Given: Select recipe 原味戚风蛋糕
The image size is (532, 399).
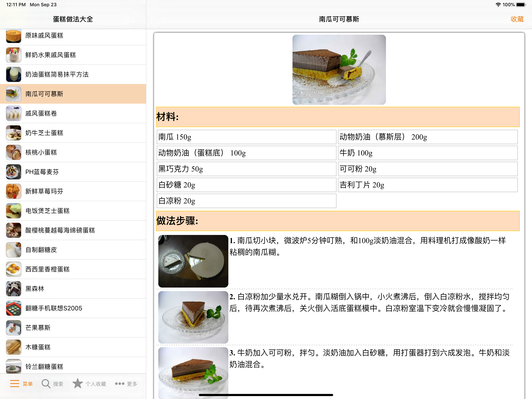Looking at the screenshot, I should point(44,36).
